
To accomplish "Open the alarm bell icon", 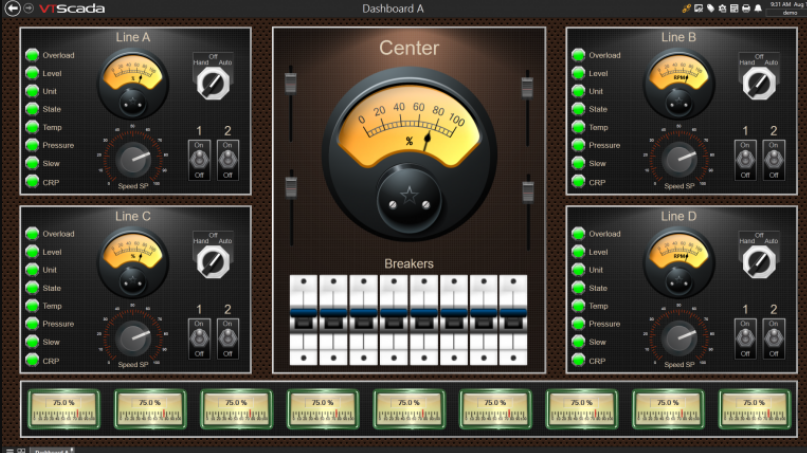I will 758,8.
